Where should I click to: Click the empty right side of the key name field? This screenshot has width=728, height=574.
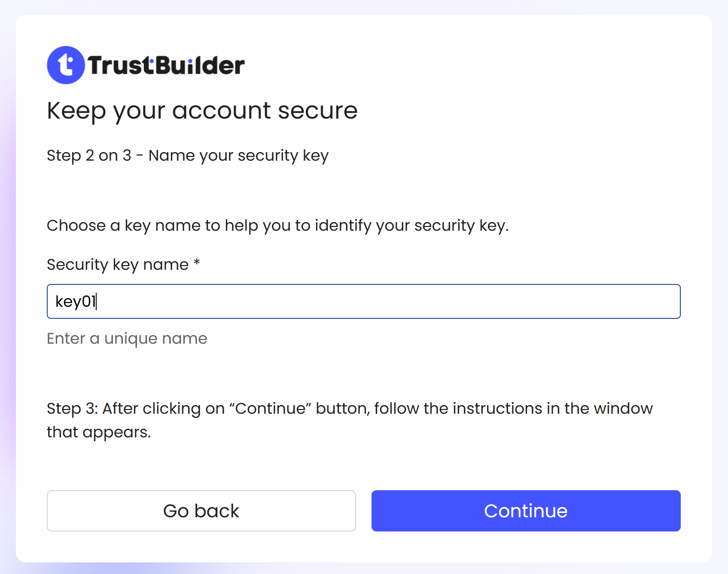(558, 302)
